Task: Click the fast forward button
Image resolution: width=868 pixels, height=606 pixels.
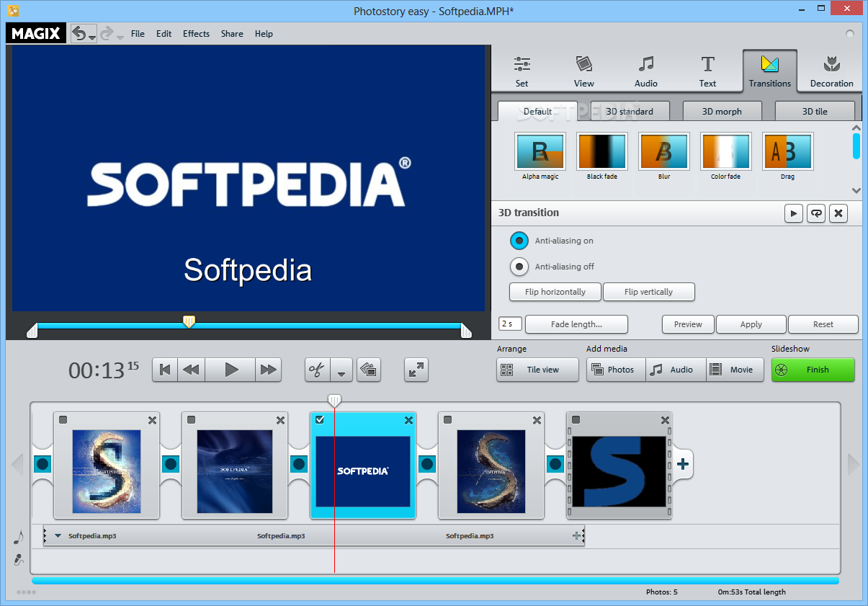Action: coord(268,370)
